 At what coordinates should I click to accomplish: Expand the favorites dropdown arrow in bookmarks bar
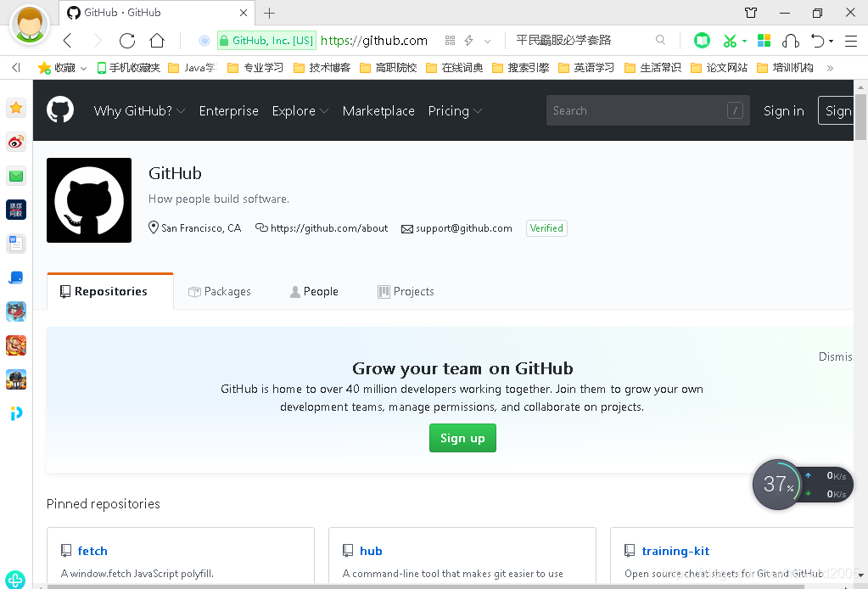click(84, 68)
